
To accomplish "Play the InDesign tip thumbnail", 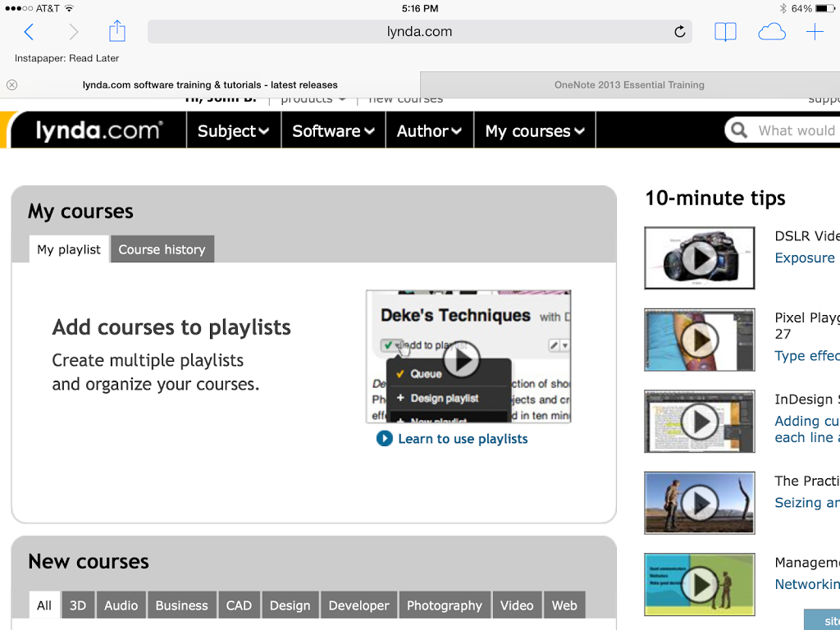I will click(699, 421).
